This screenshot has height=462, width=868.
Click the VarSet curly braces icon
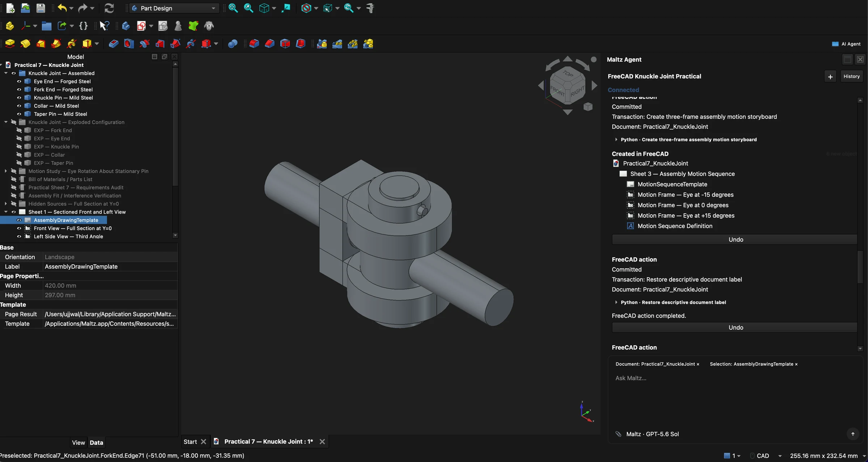point(83,26)
